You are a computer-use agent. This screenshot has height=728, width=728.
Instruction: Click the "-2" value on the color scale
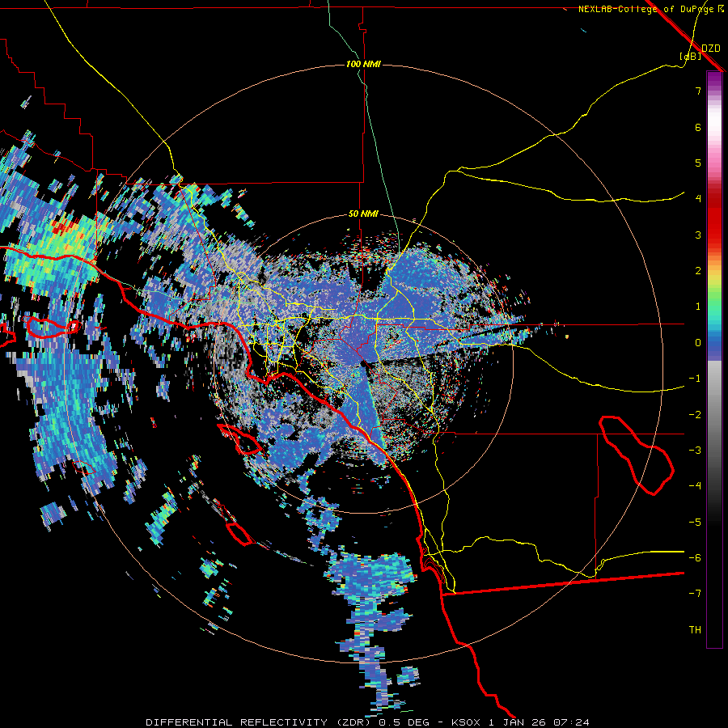click(695, 415)
